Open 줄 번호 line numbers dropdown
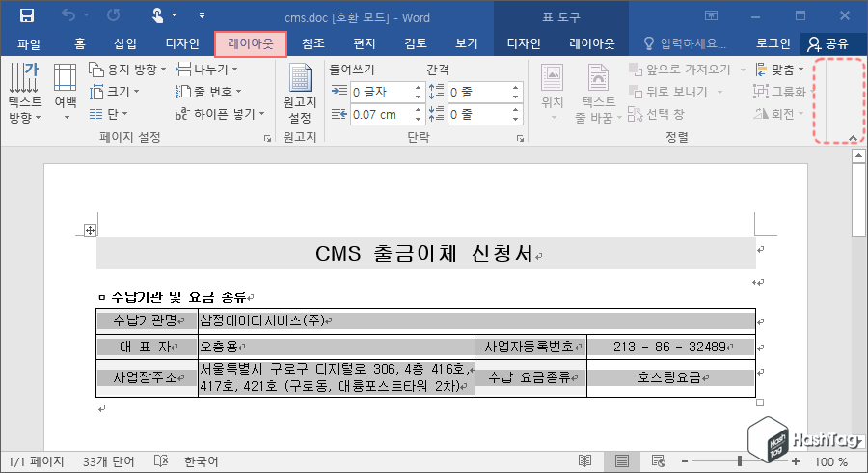Image resolution: width=868 pixels, height=473 pixels. tap(208, 92)
